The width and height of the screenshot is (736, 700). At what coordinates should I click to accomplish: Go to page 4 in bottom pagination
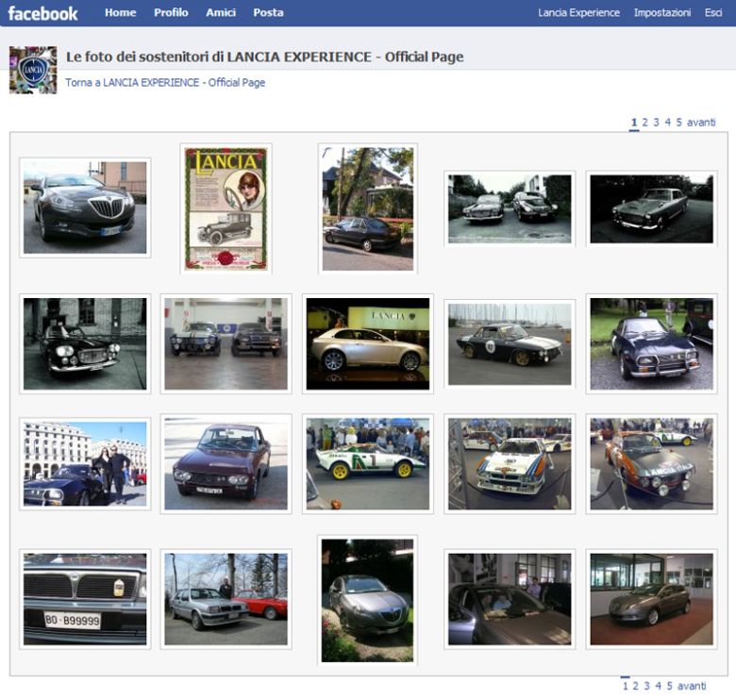point(658,686)
